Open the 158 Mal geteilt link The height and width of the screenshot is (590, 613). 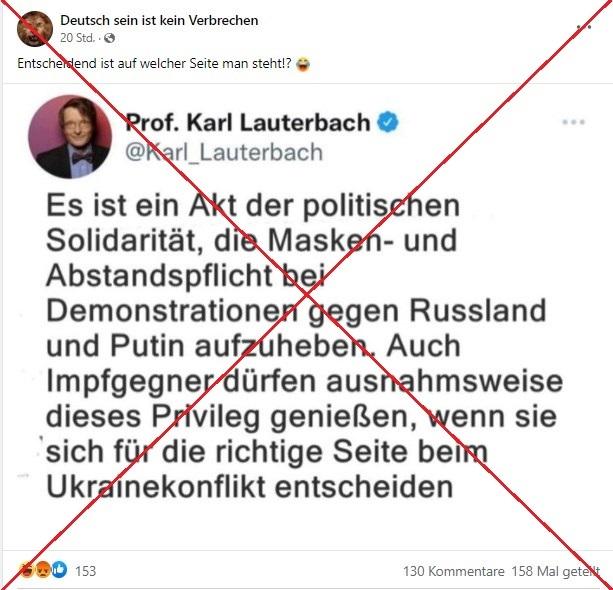(556, 571)
